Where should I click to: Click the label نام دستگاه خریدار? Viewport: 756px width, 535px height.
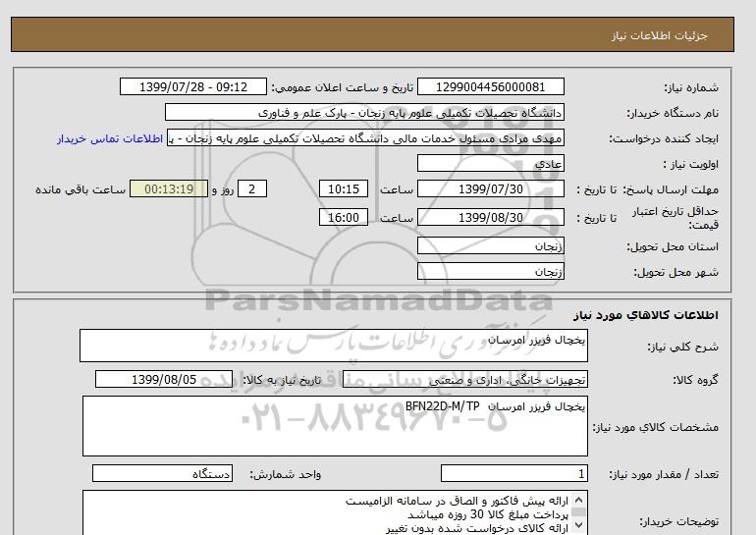click(673, 113)
